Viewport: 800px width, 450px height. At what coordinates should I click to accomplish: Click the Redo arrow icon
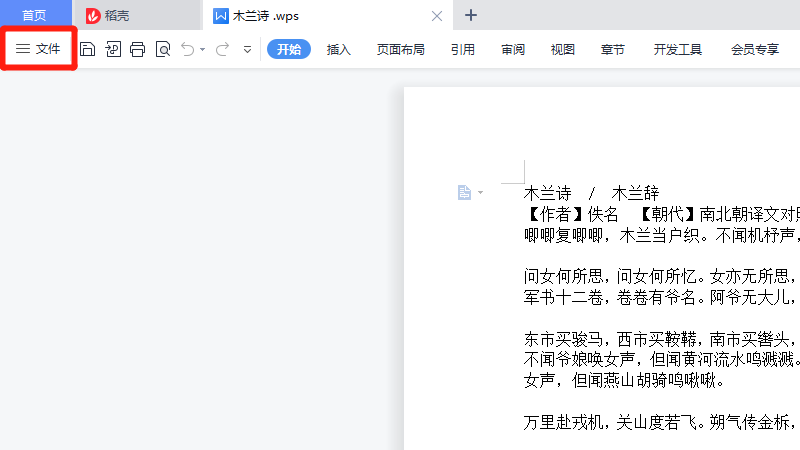[222, 49]
